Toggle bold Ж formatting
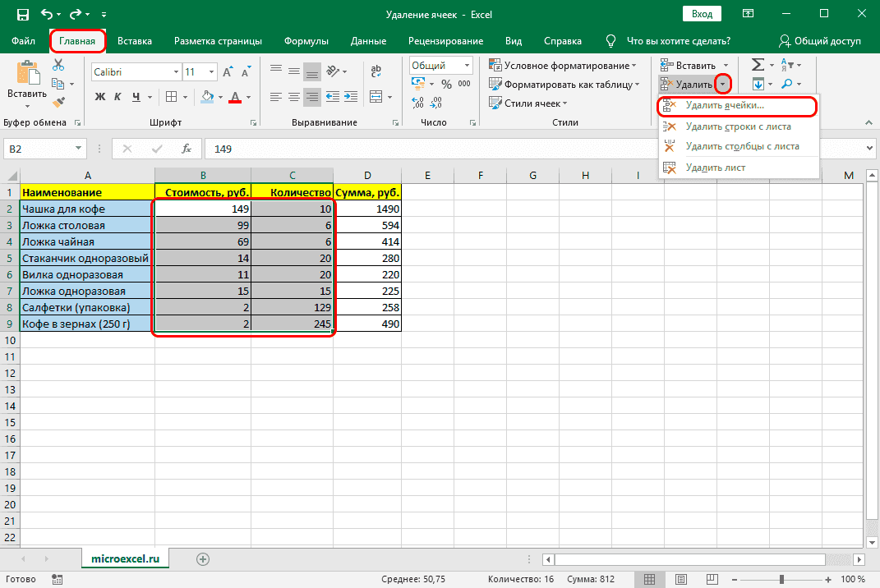880x588 pixels. [x=100, y=97]
